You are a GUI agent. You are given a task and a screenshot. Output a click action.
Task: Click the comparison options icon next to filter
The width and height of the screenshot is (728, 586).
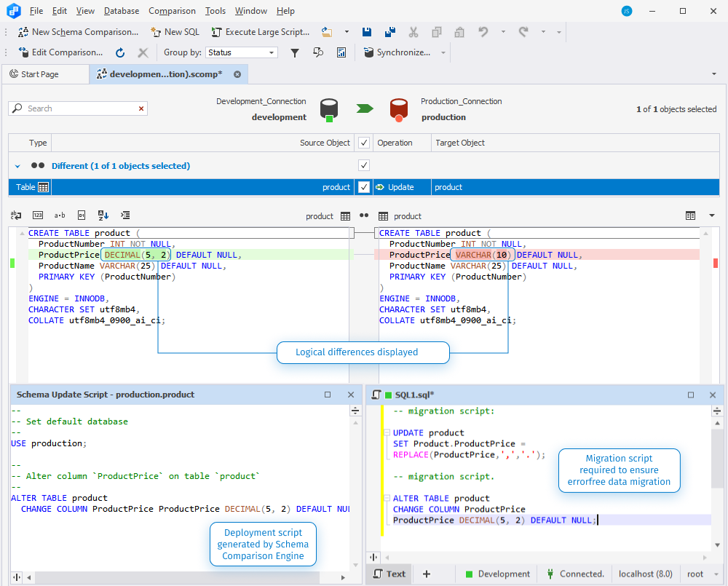(318, 52)
